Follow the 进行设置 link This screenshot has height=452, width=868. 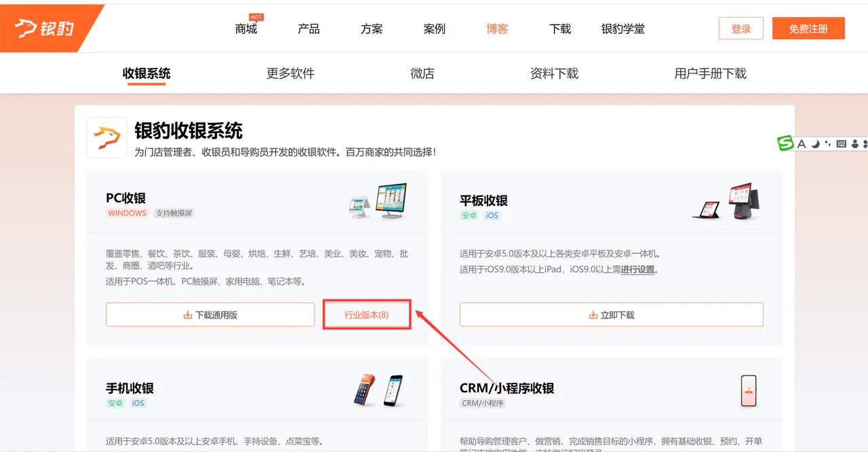pyautogui.click(x=638, y=269)
